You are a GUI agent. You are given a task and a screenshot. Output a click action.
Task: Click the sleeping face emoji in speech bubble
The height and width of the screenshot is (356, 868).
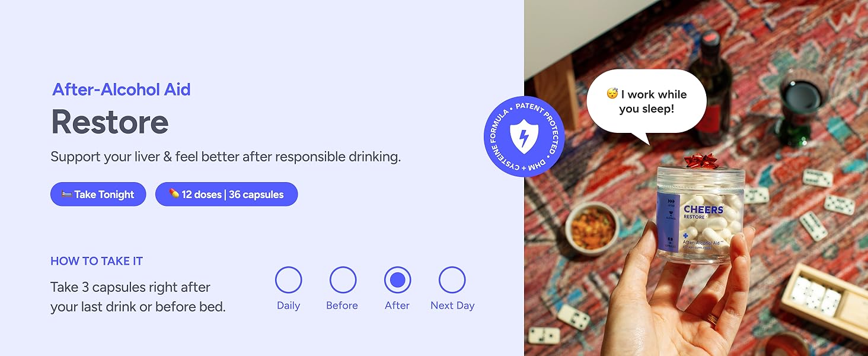click(612, 94)
